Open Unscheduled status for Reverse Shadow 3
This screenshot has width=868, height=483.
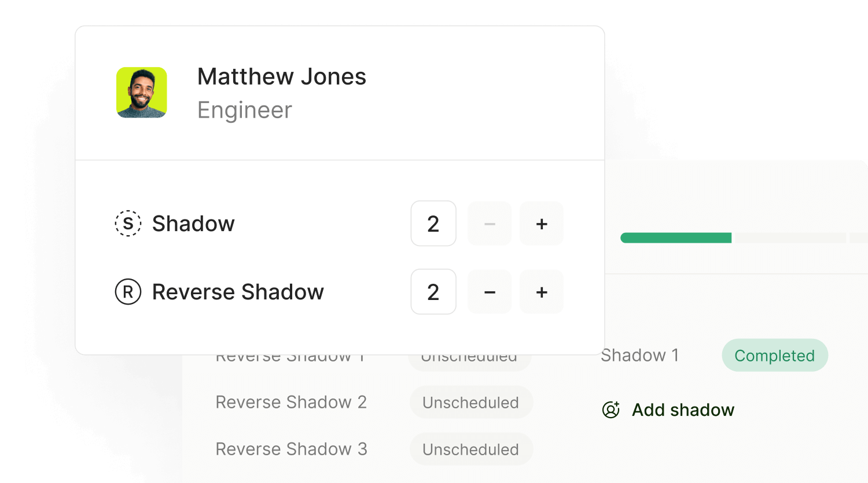[470, 449]
